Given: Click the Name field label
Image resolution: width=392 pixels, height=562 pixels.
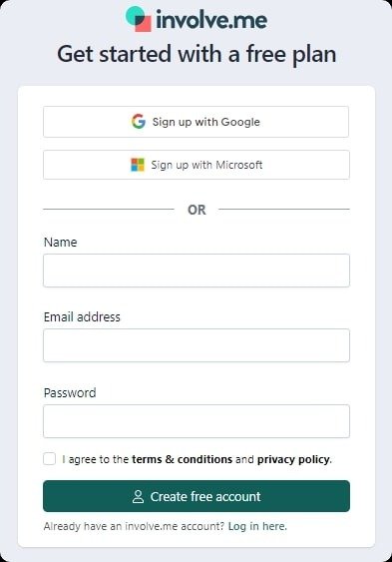Looking at the screenshot, I should (x=60, y=242).
